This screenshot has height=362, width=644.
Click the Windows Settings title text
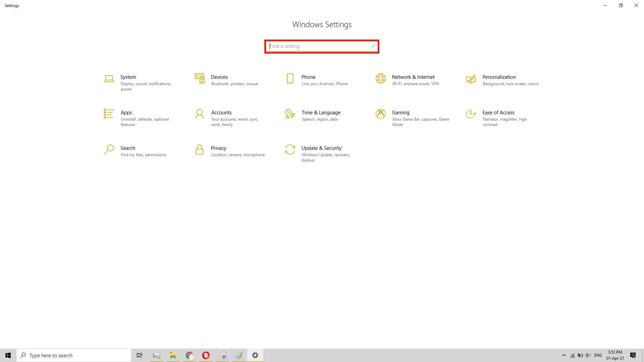322,24
